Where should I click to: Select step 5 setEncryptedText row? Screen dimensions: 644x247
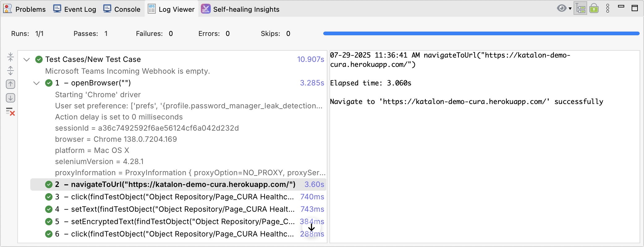pos(179,221)
